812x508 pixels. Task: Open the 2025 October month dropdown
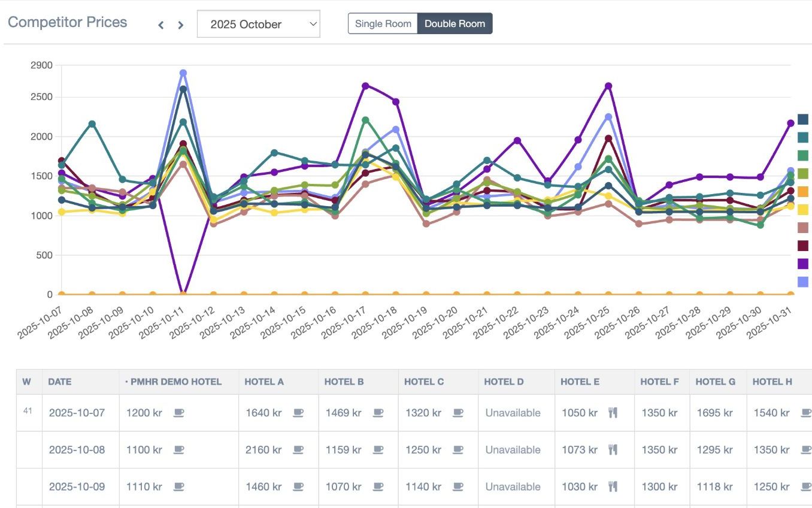coord(258,24)
